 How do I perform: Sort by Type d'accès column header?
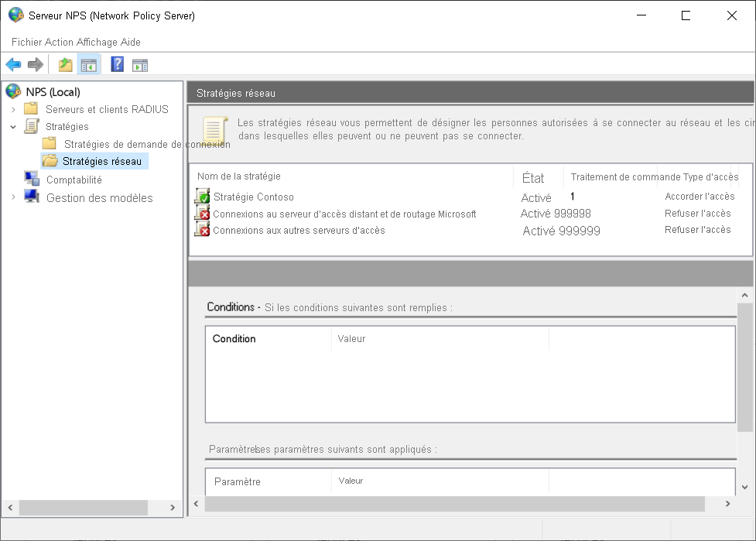[x=710, y=177]
